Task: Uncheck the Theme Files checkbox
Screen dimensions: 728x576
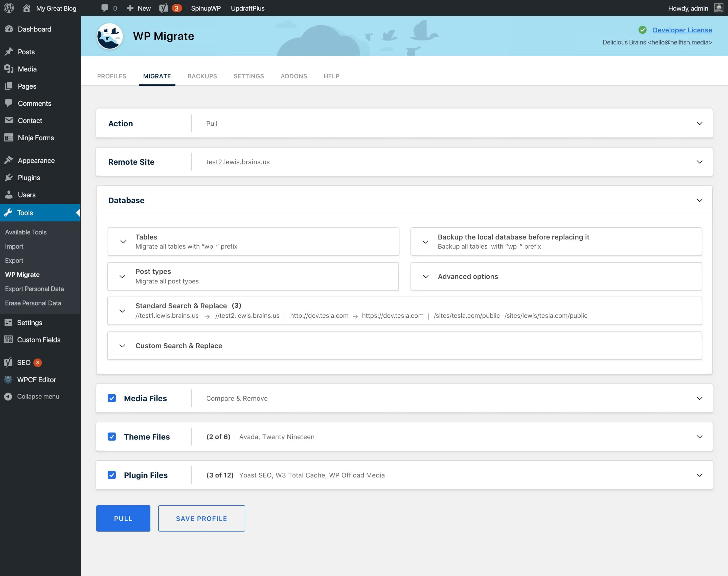Action: pos(112,437)
